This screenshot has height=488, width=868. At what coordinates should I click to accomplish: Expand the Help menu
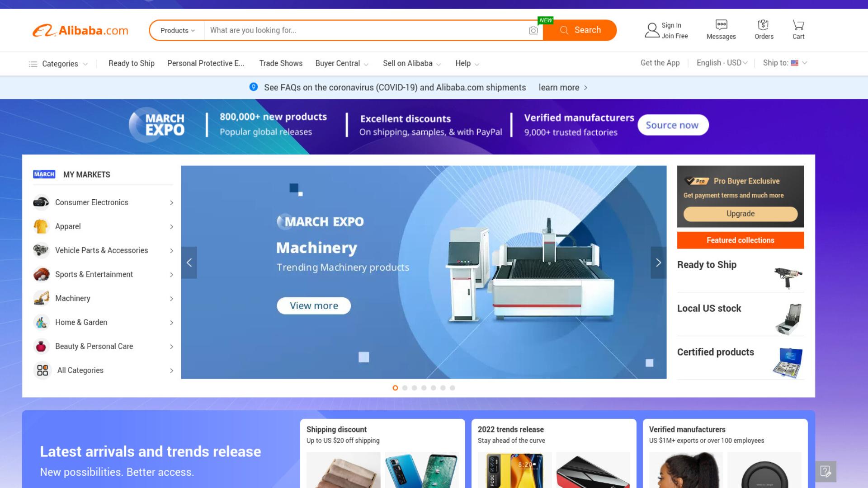point(467,63)
